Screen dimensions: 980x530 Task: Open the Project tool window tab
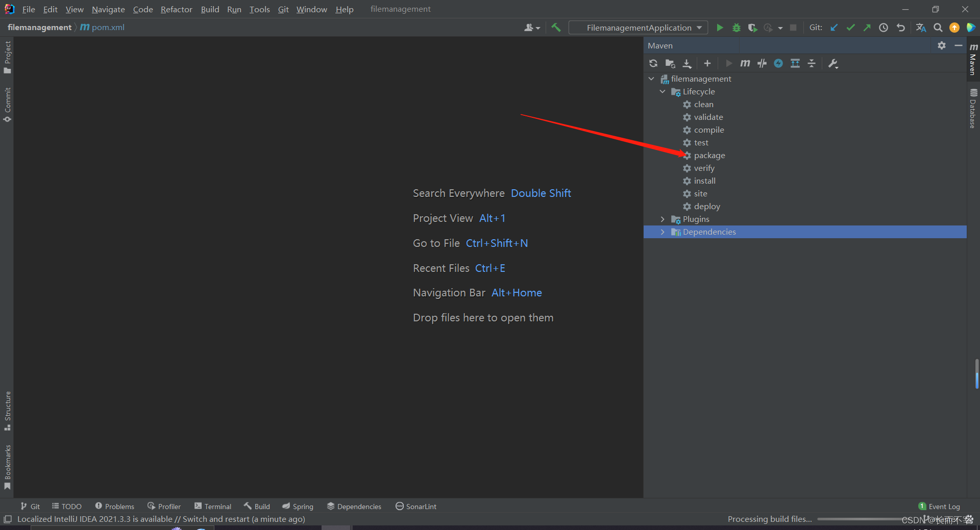click(x=7, y=57)
